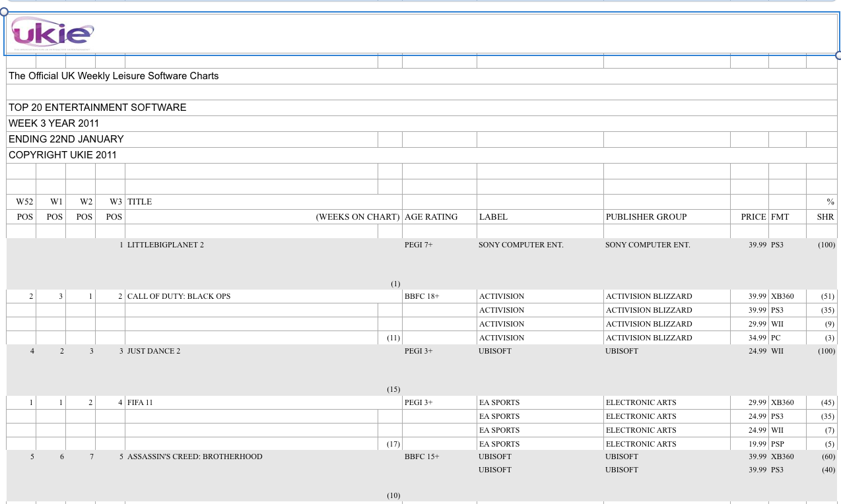This screenshot has width=841, height=504.
Task: Click the WEEK 3 YEAR 2011 cell
Action: coord(54,123)
